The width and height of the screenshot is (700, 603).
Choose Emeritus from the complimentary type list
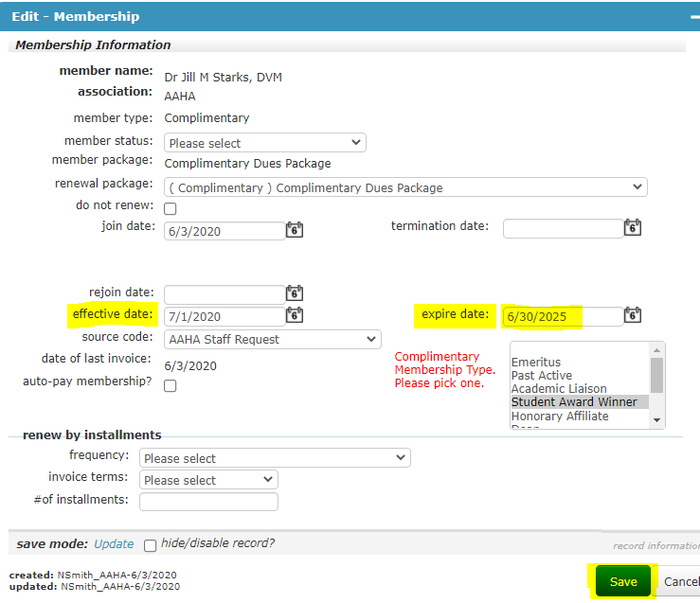tap(536, 363)
